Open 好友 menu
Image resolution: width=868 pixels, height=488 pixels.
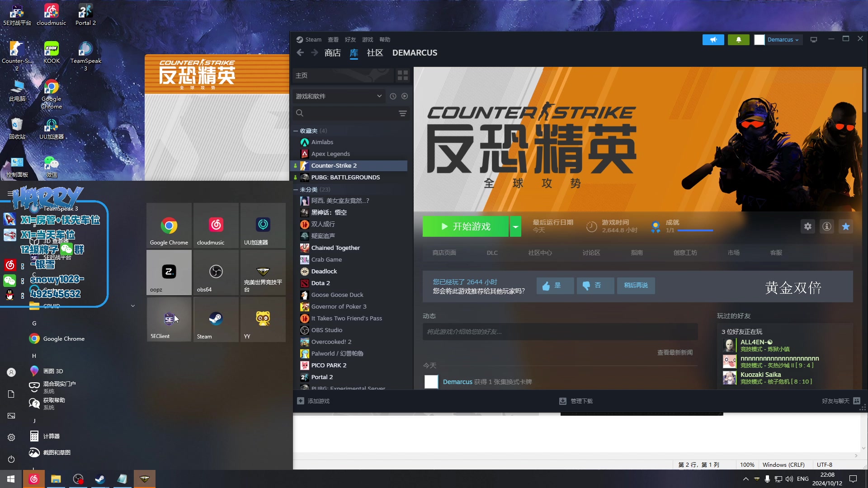pos(350,40)
